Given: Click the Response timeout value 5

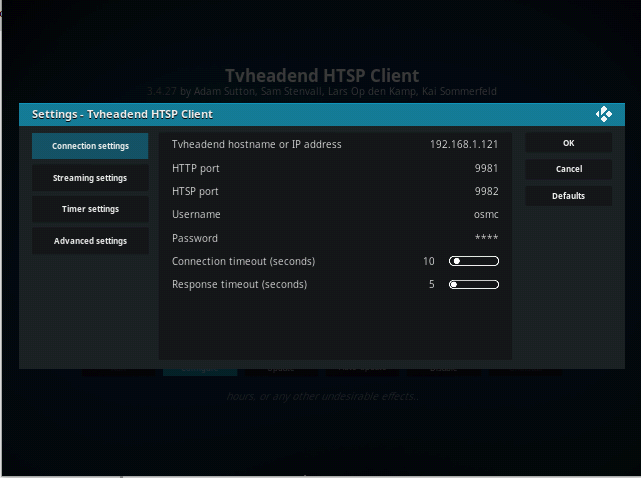Looking at the screenshot, I should click(x=432, y=284).
